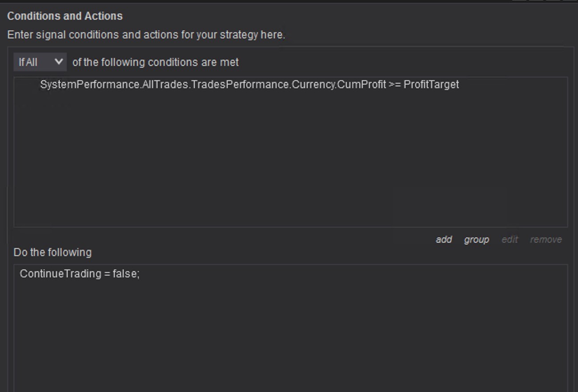Click the "edit" link below the condition list
Viewport: 578px width, 392px height.
coord(510,240)
